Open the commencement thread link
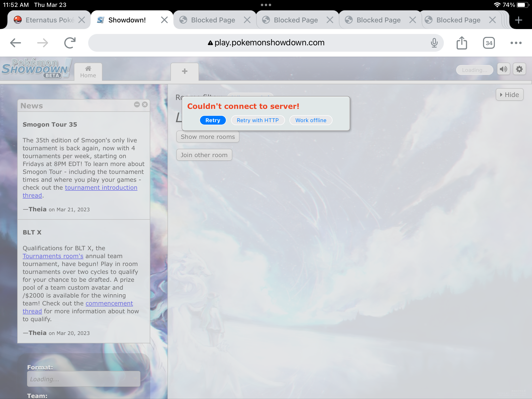Image resolution: width=532 pixels, height=399 pixels. pos(109,303)
